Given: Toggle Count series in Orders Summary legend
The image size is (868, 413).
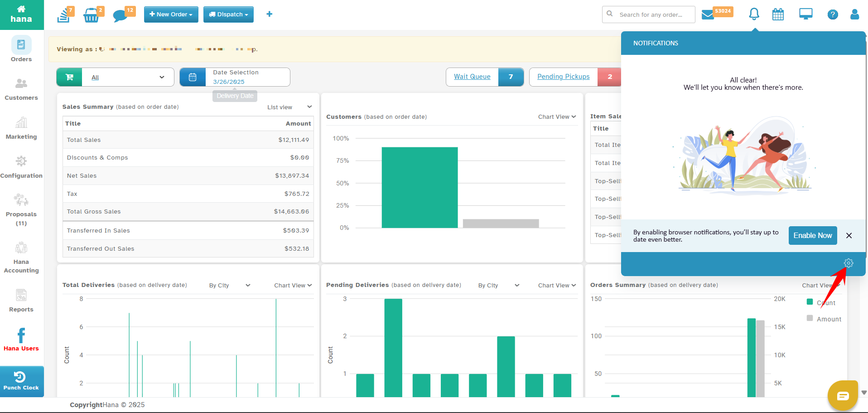Looking at the screenshot, I should (x=821, y=302).
